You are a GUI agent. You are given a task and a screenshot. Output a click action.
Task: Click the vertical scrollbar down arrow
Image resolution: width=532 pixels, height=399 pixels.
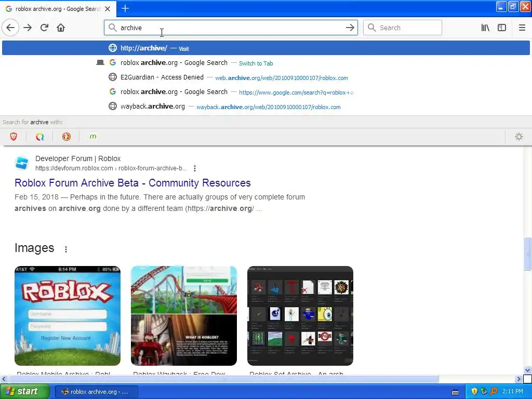click(527, 370)
